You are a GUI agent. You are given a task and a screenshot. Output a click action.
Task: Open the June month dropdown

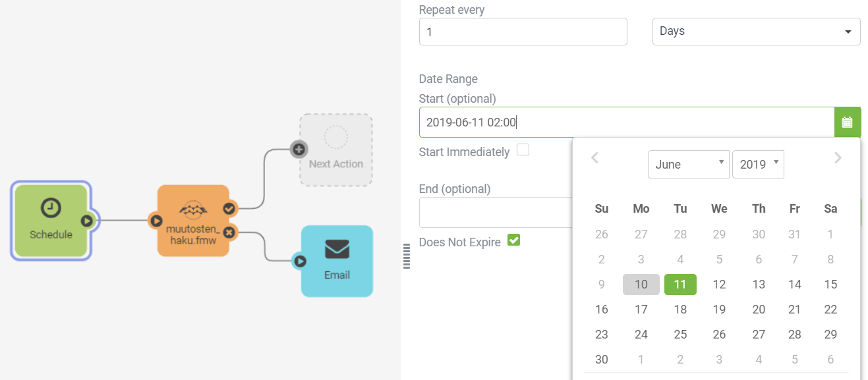tap(688, 165)
